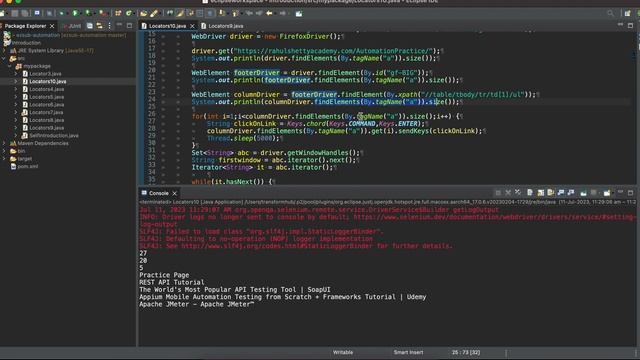
Task: Click the Run Last Tool external tools icon
Action: 102,13
